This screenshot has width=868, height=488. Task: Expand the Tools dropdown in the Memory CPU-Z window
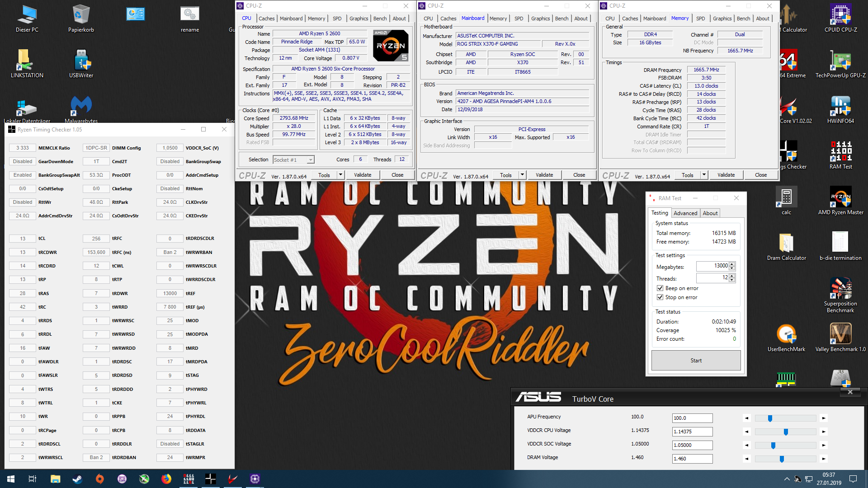(x=703, y=175)
